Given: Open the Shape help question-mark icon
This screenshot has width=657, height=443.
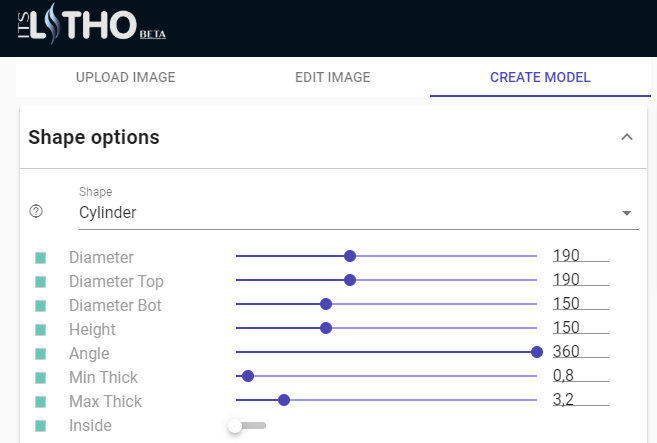Looking at the screenshot, I should point(36,211).
